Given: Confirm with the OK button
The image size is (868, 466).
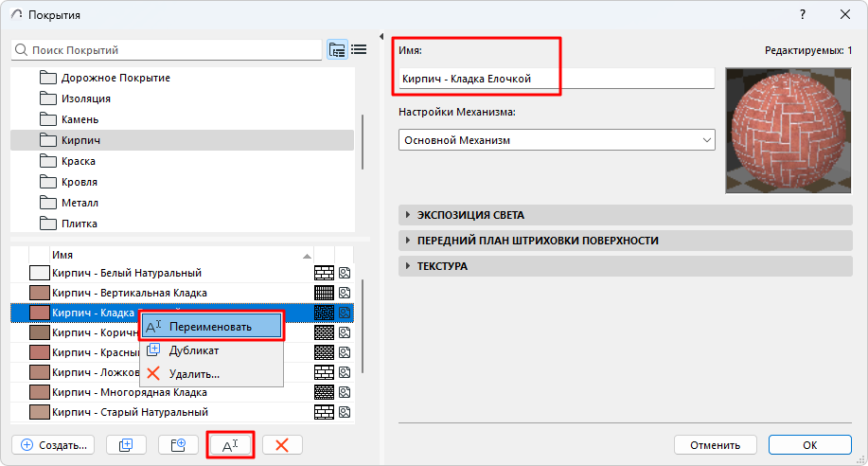Looking at the screenshot, I should [x=810, y=445].
